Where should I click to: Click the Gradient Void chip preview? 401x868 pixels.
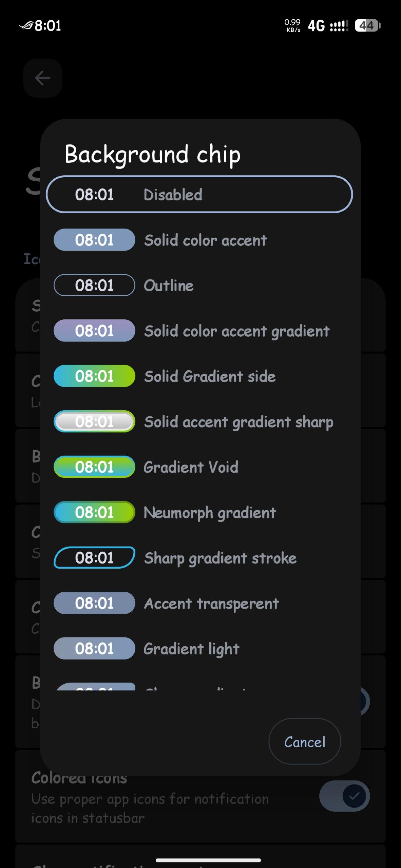[x=94, y=467]
